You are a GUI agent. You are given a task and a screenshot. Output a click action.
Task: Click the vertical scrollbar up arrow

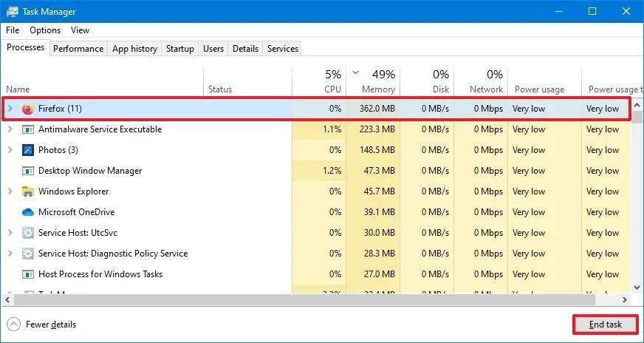(637, 105)
